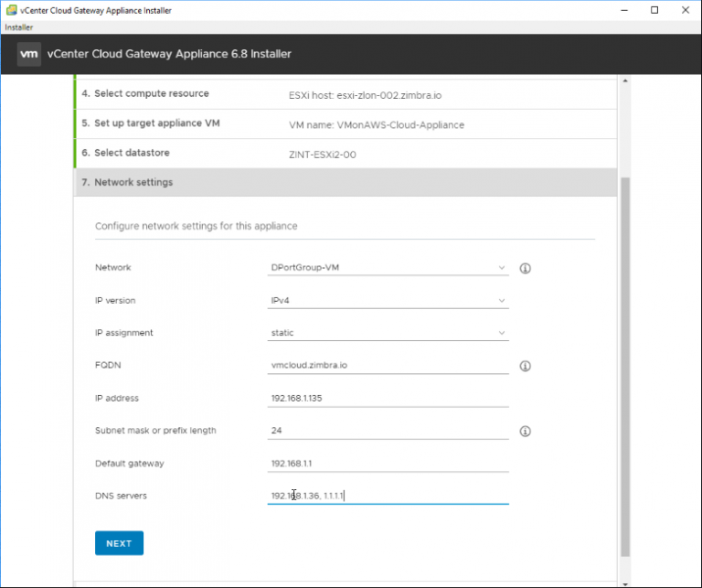Go to step 6 Select datastore
Image resolution: width=702 pixels, height=588 pixels.
click(346, 153)
